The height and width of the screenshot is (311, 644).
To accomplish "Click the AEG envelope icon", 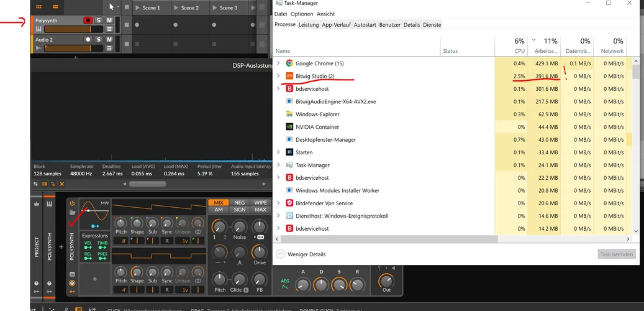I will [285, 284].
